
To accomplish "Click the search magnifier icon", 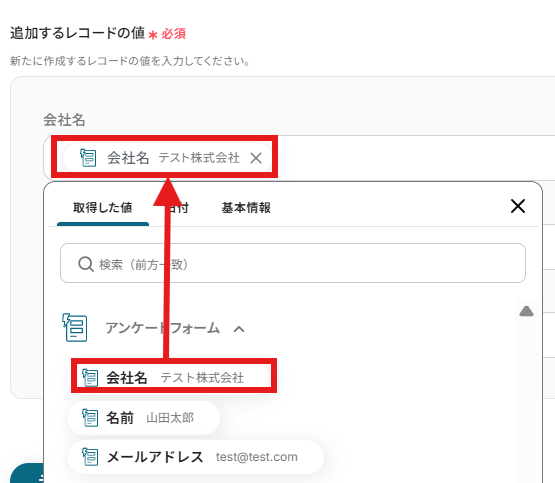I will click(x=86, y=264).
